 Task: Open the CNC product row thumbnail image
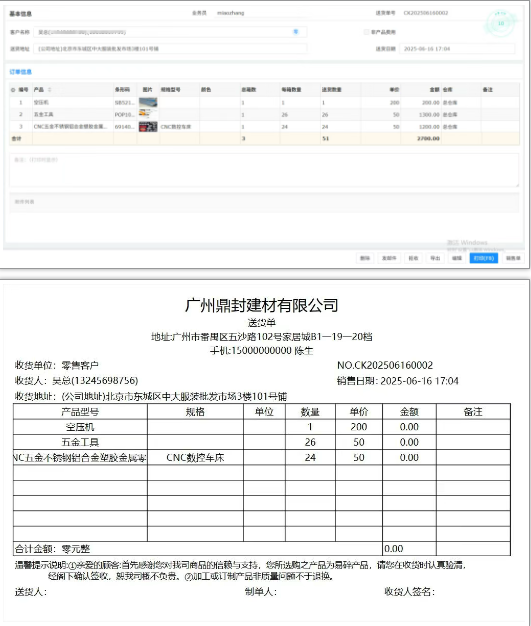click(x=148, y=127)
